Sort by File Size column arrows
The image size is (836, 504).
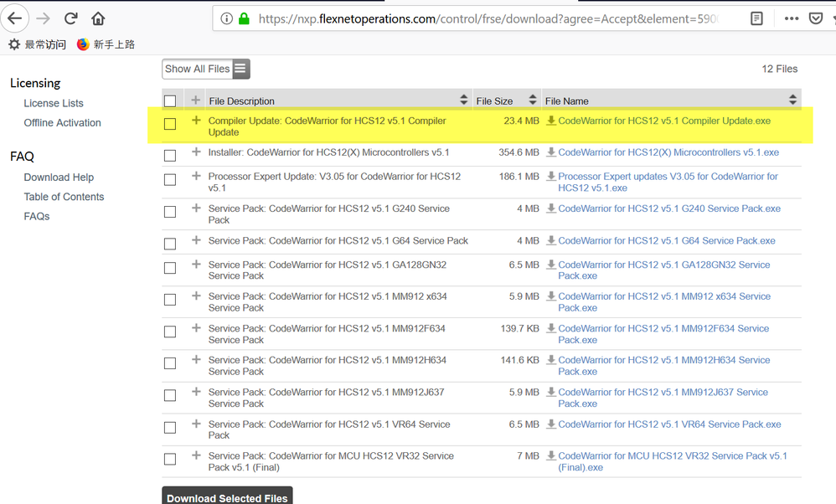point(532,100)
